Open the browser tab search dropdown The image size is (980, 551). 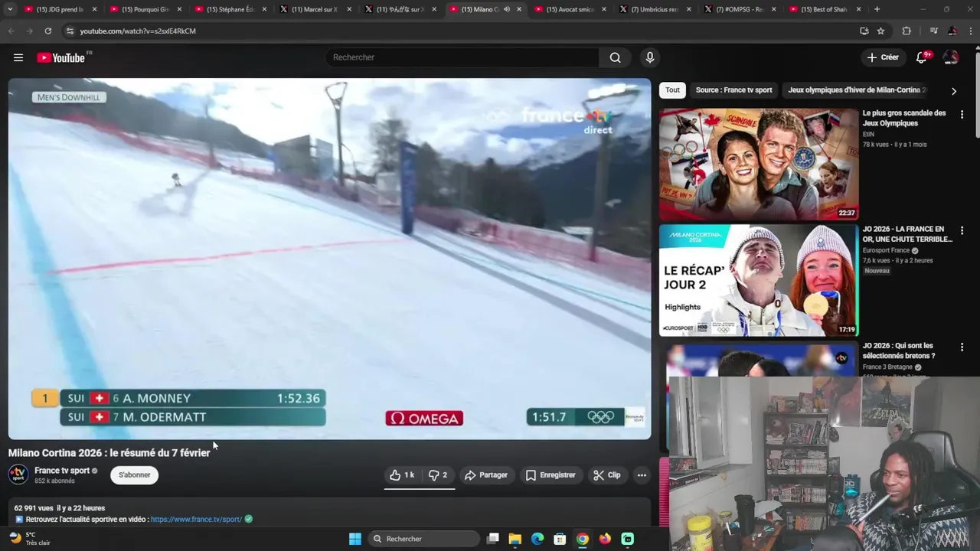click(x=10, y=9)
